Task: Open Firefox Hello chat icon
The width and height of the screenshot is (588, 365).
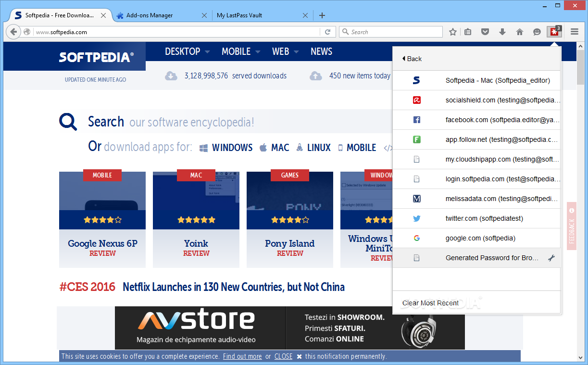Action: (x=537, y=32)
